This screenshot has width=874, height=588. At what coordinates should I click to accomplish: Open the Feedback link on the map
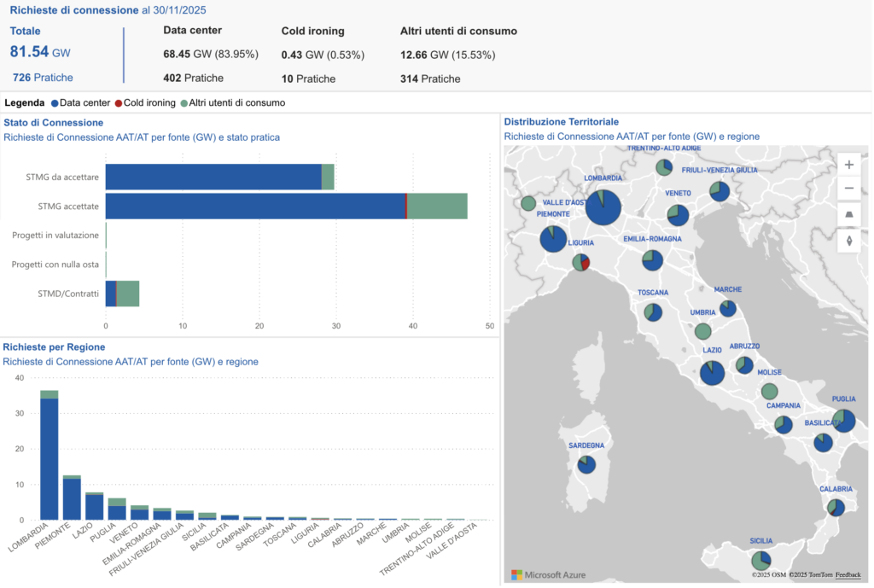848,575
